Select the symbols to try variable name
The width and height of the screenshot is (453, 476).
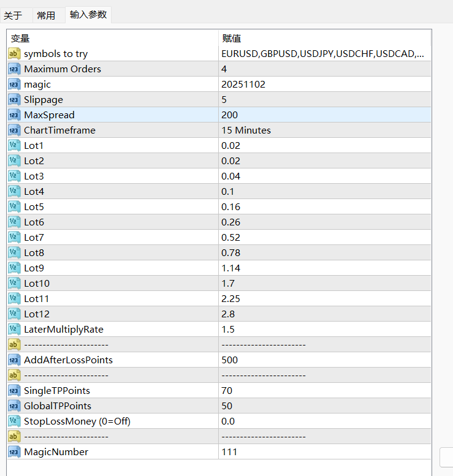pos(56,54)
